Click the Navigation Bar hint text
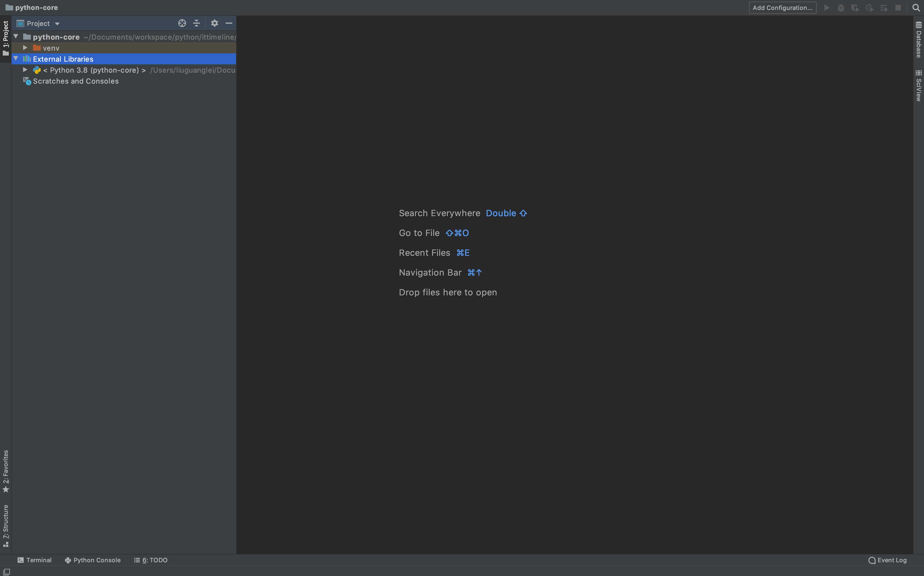Image resolution: width=924 pixels, height=576 pixels. tap(430, 272)
